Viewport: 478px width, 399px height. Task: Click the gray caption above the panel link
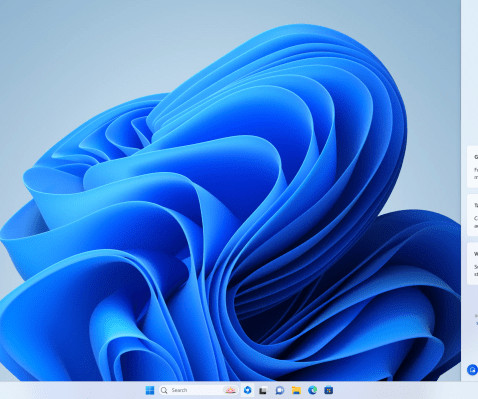[476, 315]
